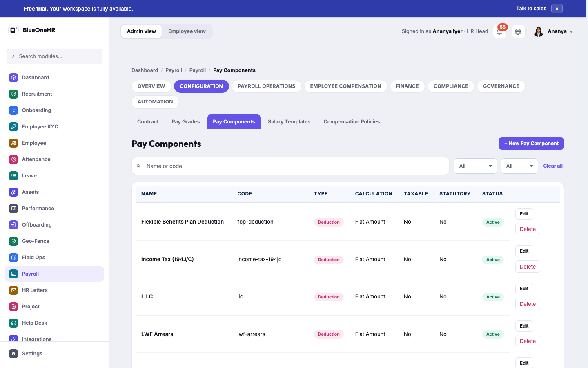
Task: Open the Onboarding sidebar icon
Action: tap(13, 110)
